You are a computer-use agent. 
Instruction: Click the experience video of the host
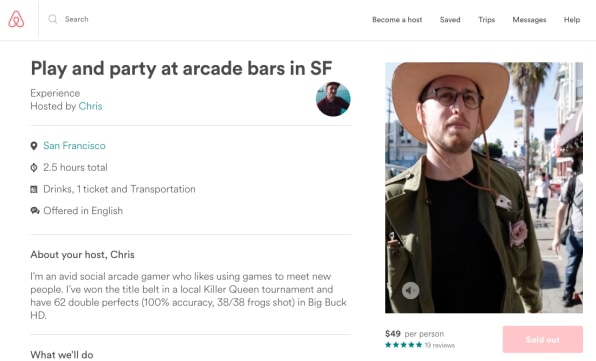click(483, 188)
